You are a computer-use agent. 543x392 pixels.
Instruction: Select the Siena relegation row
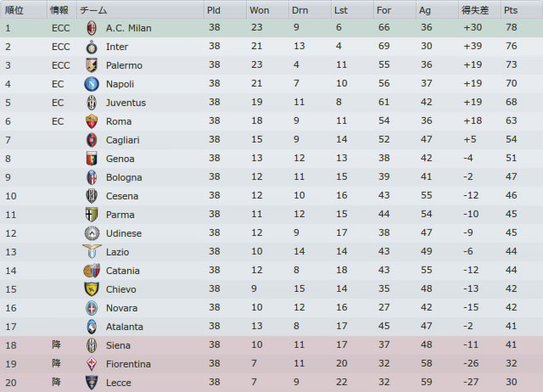coord(271,345)
